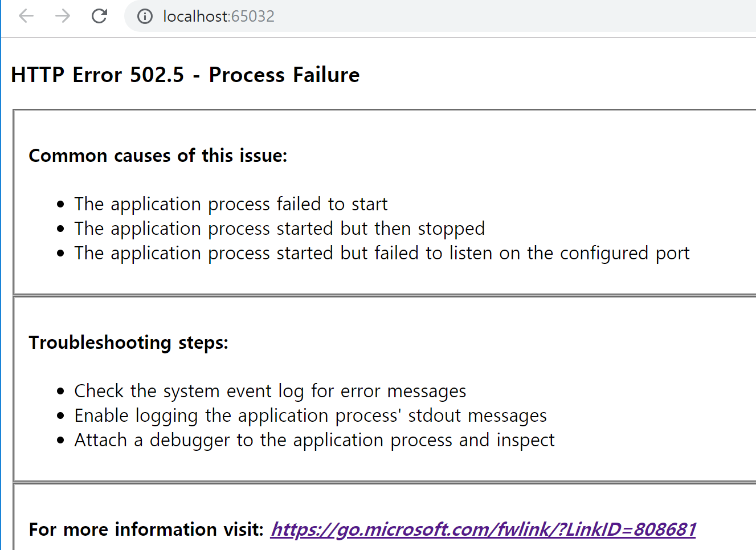
Task: Click the HTTP Error 502.5 heading
Action: [185, 74]
